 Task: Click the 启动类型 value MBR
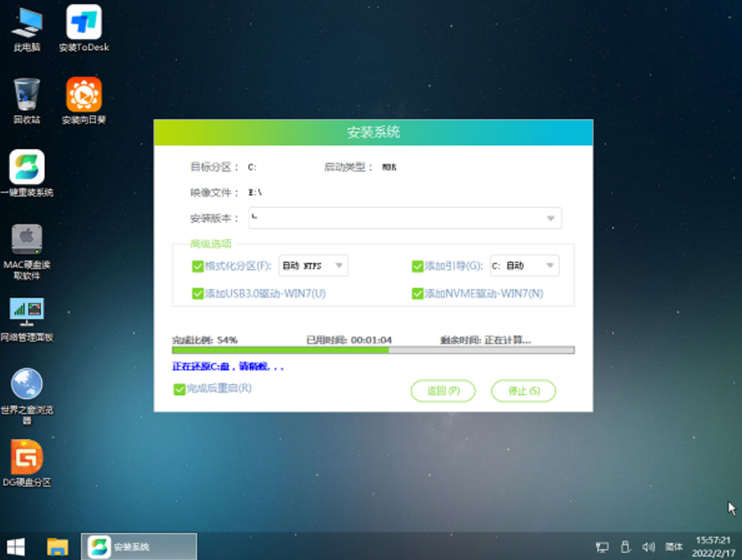tap(389, 167)
